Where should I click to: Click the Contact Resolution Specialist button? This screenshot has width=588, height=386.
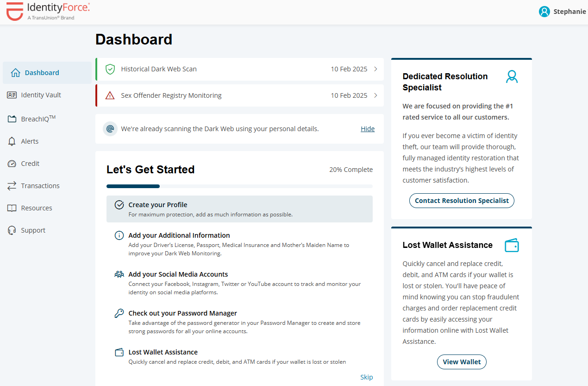462,201
